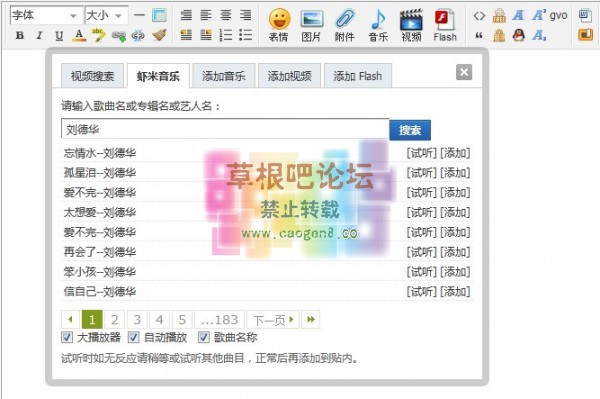Open the 大小 size dropdown
The height and width of the screenshot is (399, 600).
pos(106,16)
